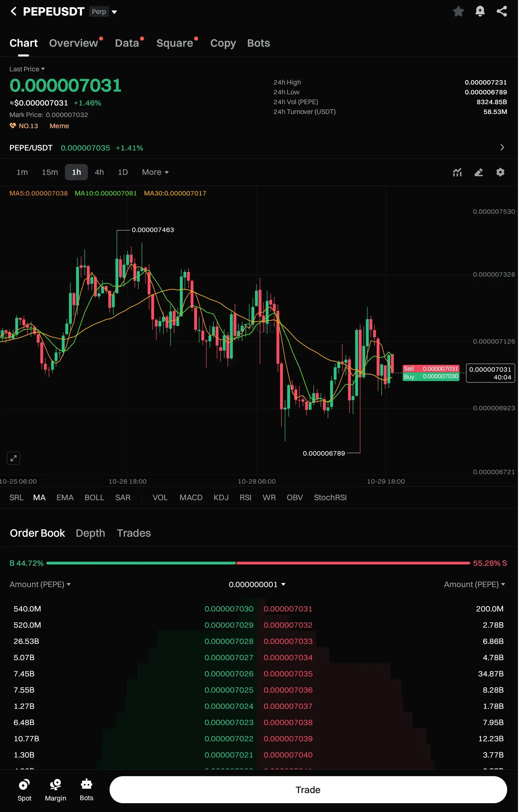The height and width of the screenshot is (812, 519).
Task: Toggle the SAR indicator
Action: pos(123,497)
